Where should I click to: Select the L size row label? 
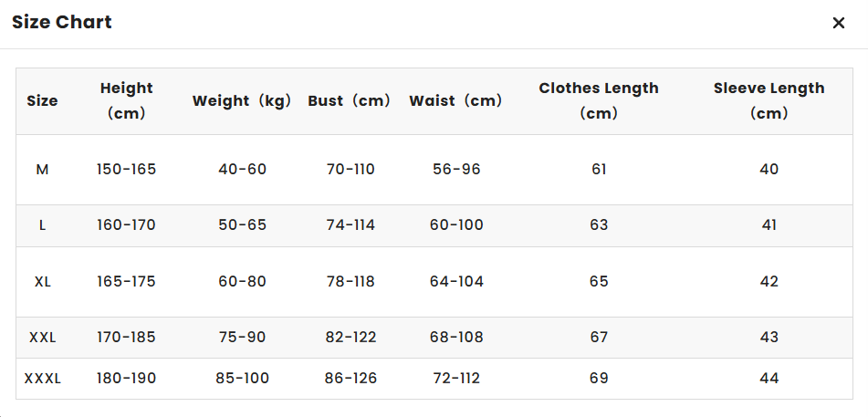(x=42, y=225)
